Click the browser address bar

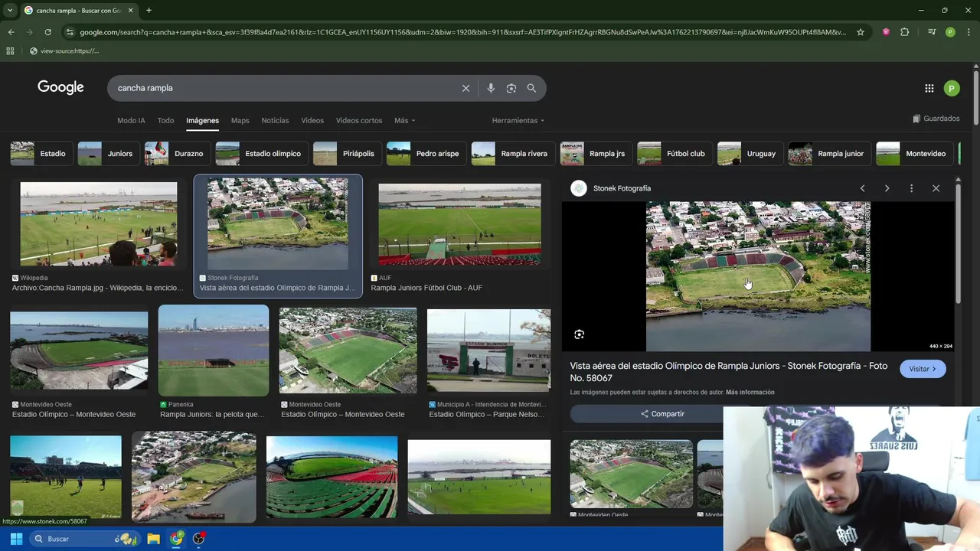462,32
